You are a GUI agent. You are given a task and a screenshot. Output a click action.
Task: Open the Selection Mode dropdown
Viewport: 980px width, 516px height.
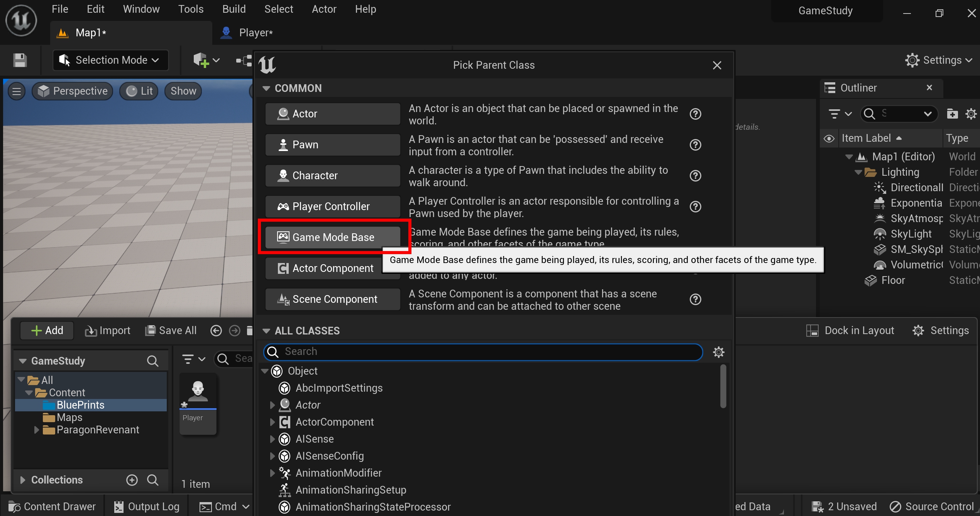point(110,60)
